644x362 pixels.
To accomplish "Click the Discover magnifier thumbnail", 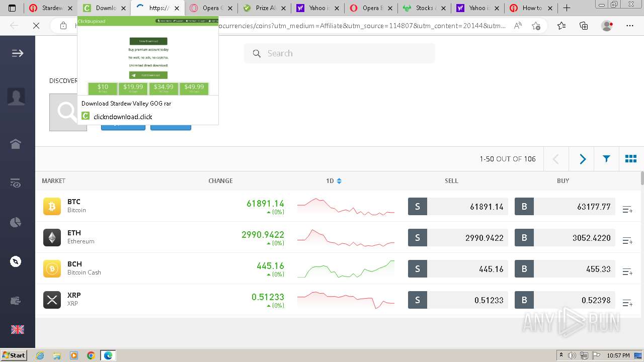I will (x=68, y=112).
